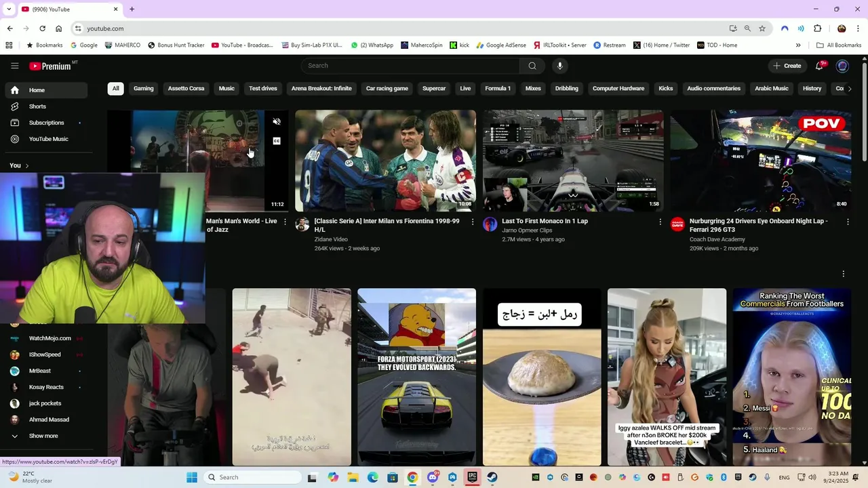Open options for Inter Milan video
Image resolution: width=868 pixels, height=488 pixels.
[473, 222]
